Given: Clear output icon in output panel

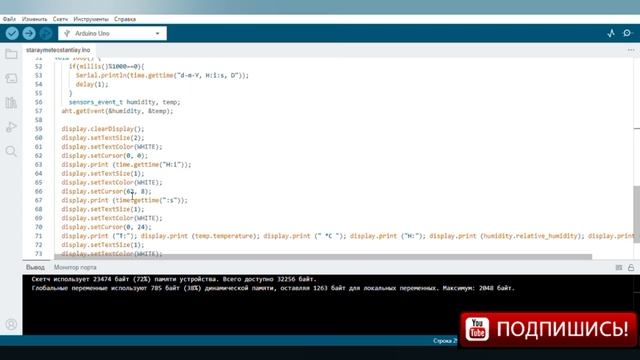Looking at the screenshot, I should (x=619, y=268).
